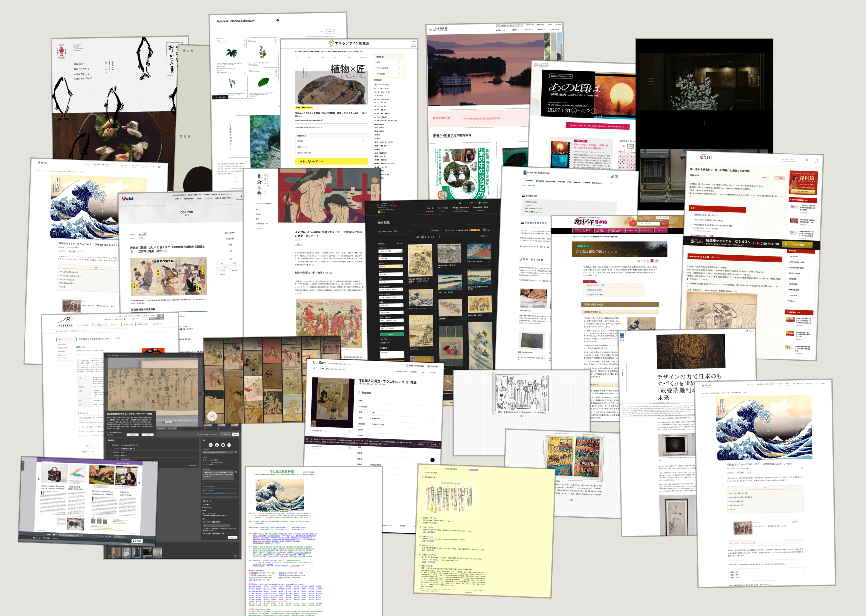Click the 北斎今昔 vertical logo
866x616 pixels.
(259, 185)
